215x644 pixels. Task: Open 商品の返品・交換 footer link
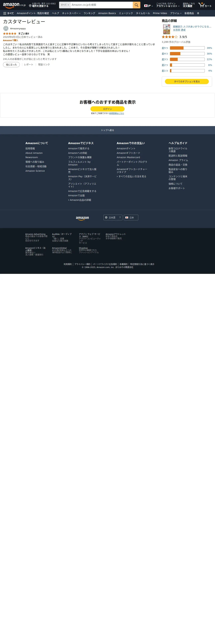[178, 165]
